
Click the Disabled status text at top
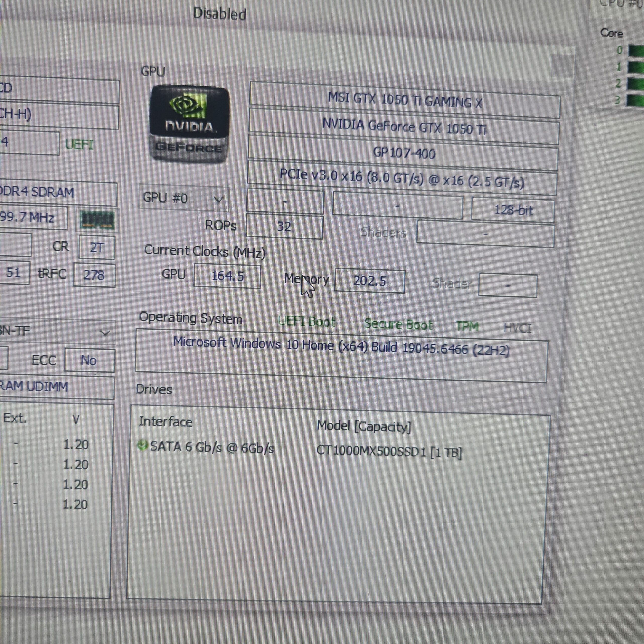[x=220, y=14]
